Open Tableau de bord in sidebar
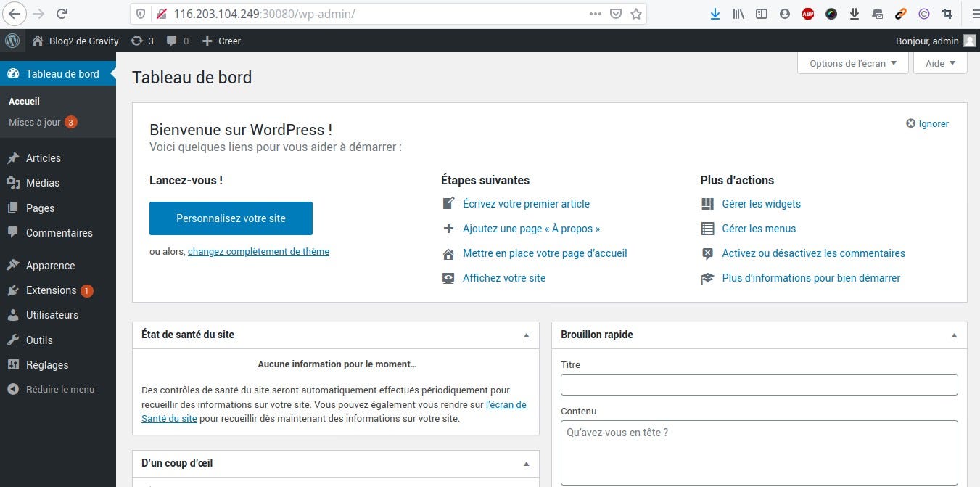Viewport: 980px width, 487px height. tap(58, 73)
